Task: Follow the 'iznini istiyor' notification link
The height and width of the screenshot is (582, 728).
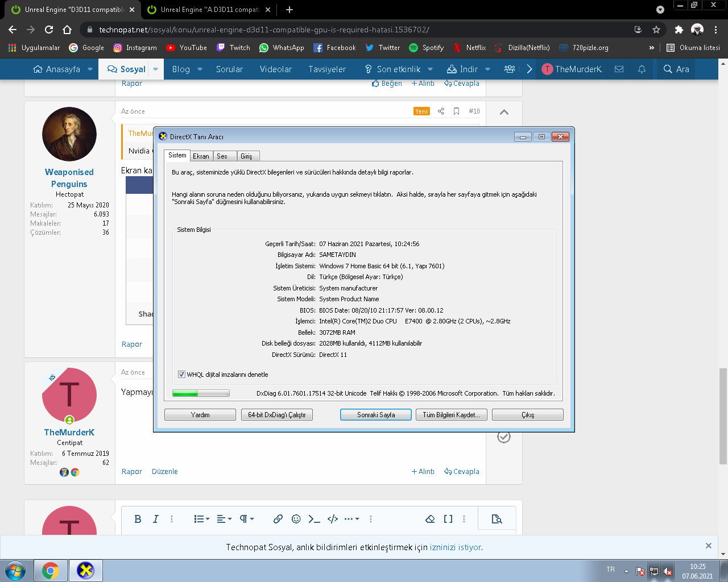Action: (456, 547)
